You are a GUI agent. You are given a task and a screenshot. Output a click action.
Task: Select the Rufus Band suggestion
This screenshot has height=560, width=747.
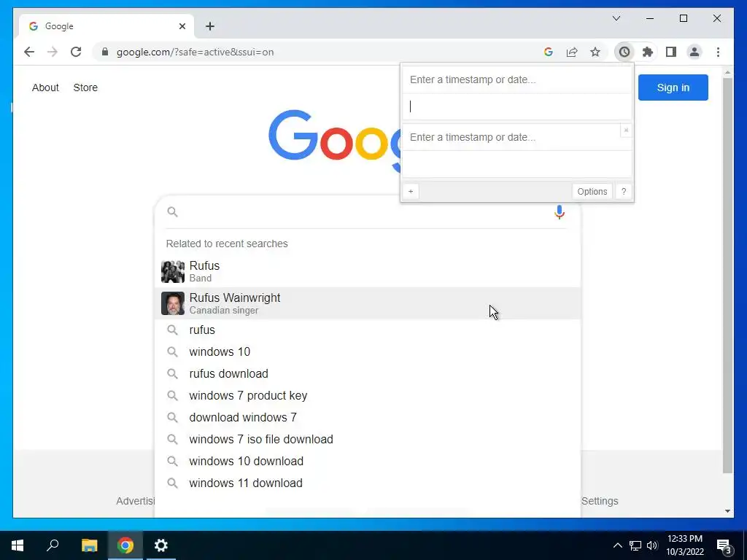coord(368,271)
